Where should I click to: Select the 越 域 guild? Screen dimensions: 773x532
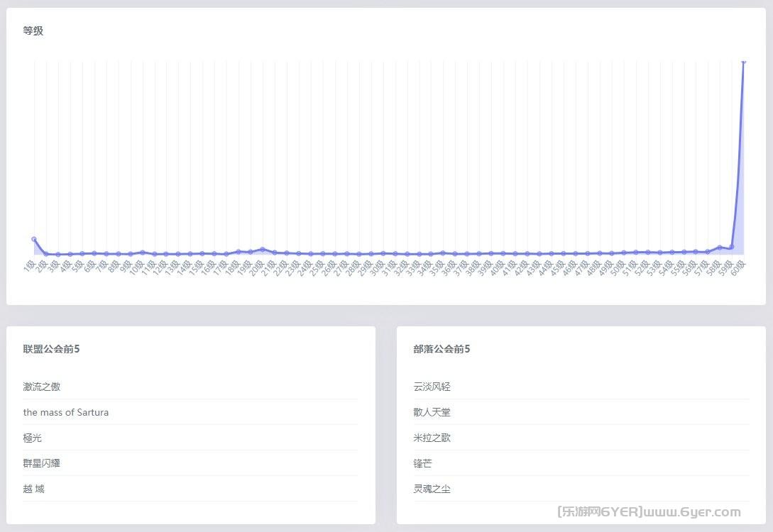(x=34, y=488)
